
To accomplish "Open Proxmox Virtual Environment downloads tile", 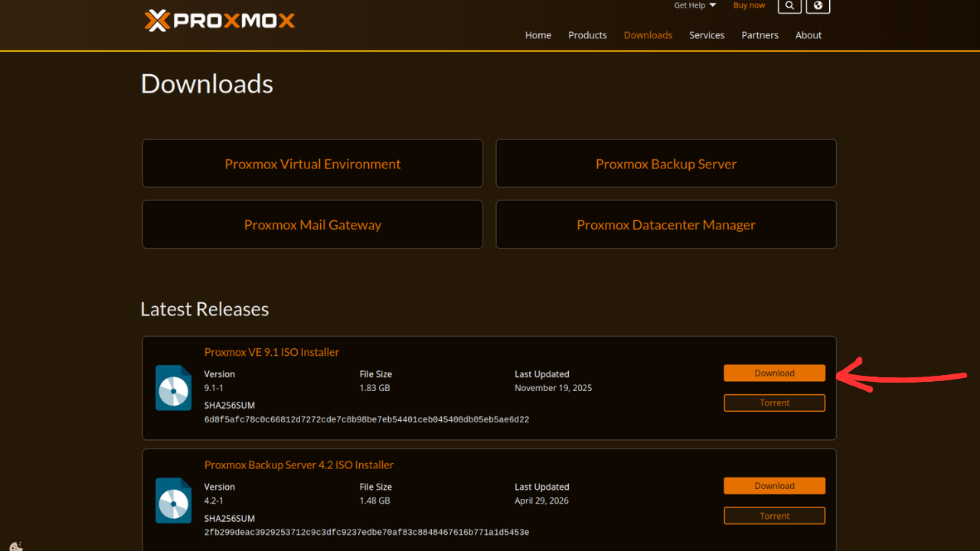I will pyautogui.click(x=312, y=163).
